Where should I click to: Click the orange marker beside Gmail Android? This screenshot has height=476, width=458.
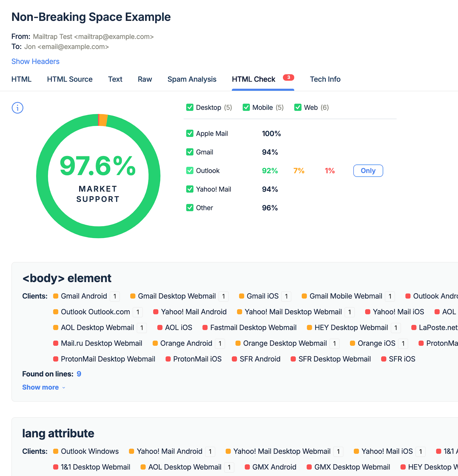(x=56, y=296)
